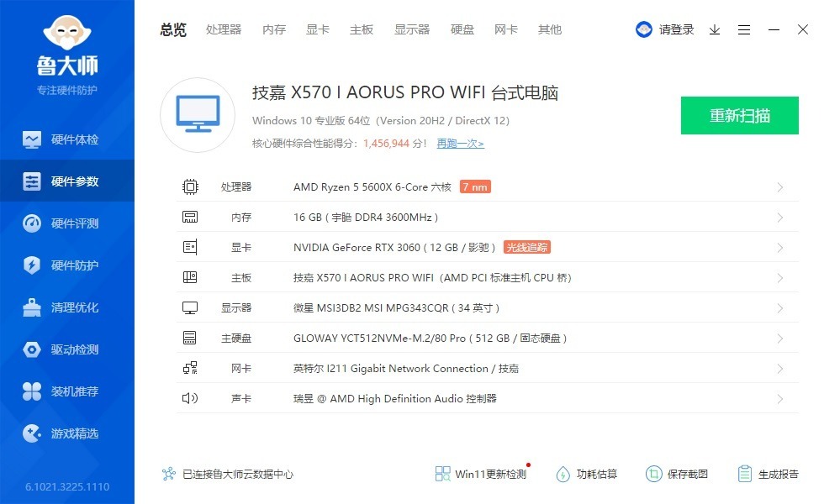Click the 保存截图 screenshot icon
The image size is (824, 504).
653,474
